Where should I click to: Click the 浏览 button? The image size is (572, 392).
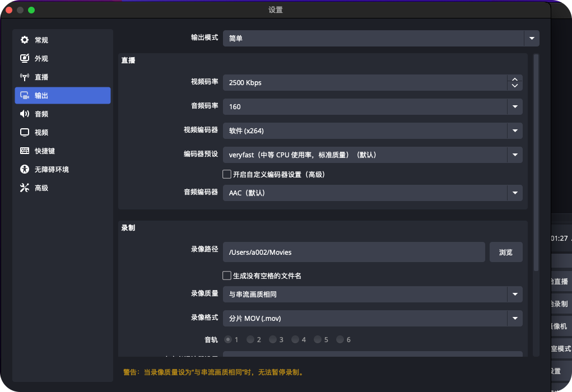tap(506, 252)
